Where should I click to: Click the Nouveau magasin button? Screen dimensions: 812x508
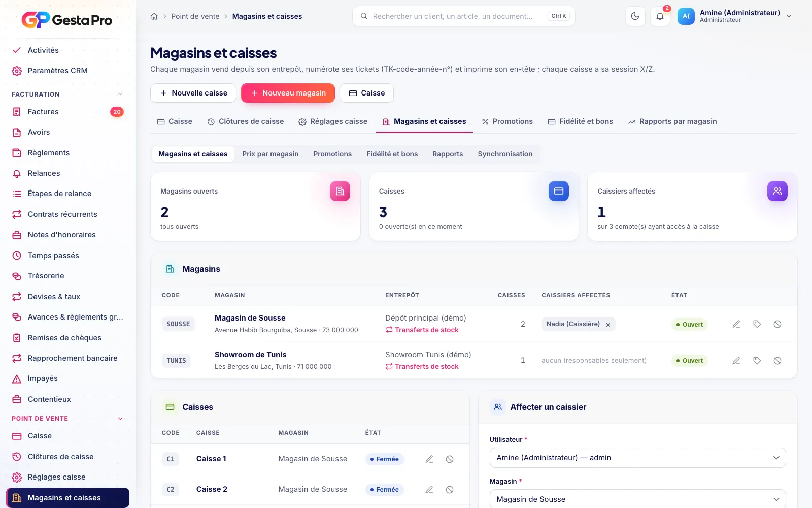[x=288, y=93]
